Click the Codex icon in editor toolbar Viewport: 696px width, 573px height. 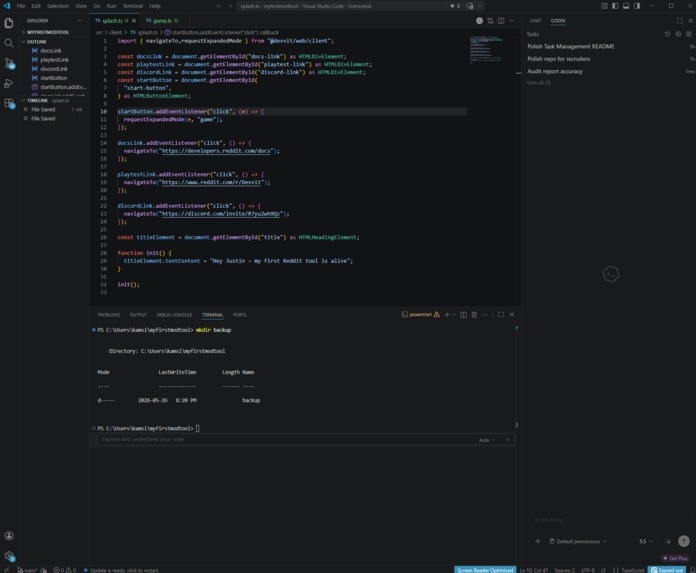tap(479, 20)
